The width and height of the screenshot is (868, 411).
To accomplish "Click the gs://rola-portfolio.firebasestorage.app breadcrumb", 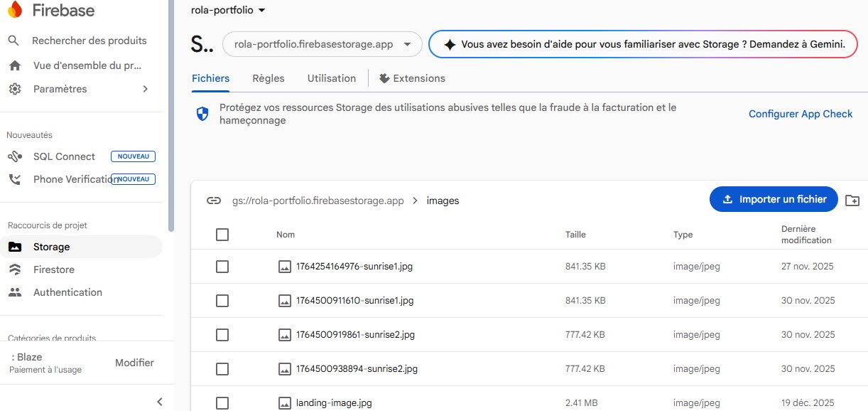I will click(318, 201).
